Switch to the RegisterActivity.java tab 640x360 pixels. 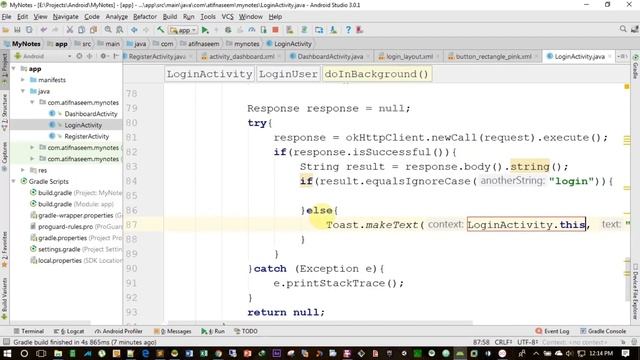point(157,56)
